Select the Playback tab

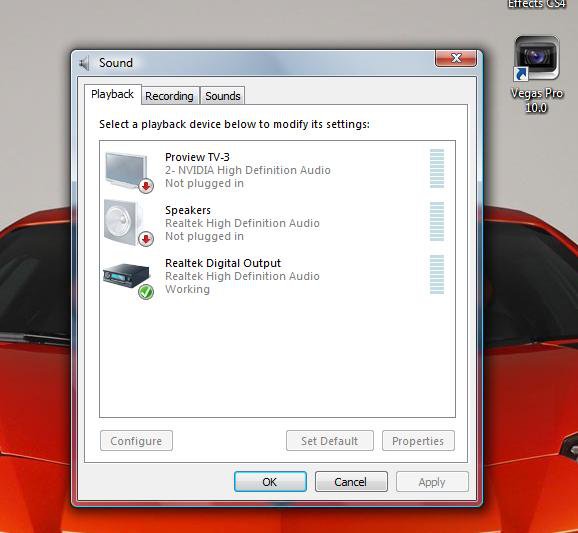pyautogui.click(x=112, y=94)
